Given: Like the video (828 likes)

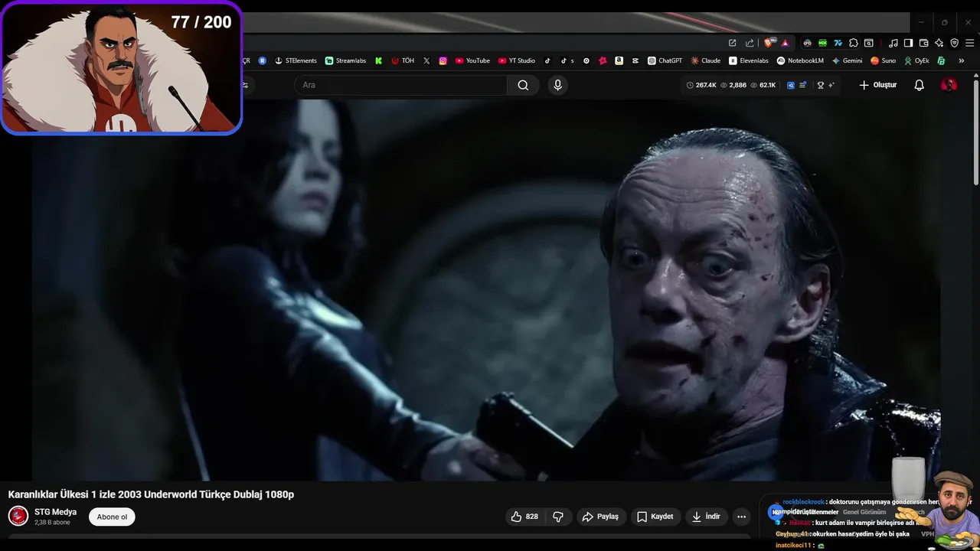Looking at the screenshot, I should pyautogui.click(x=524, y=517).
